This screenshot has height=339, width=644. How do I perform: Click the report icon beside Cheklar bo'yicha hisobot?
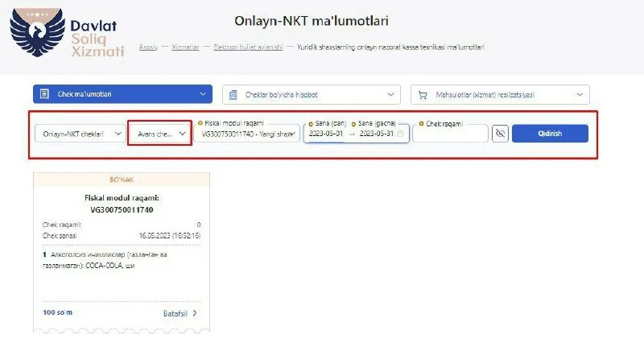pyautogui.click(x=233, y=95)
